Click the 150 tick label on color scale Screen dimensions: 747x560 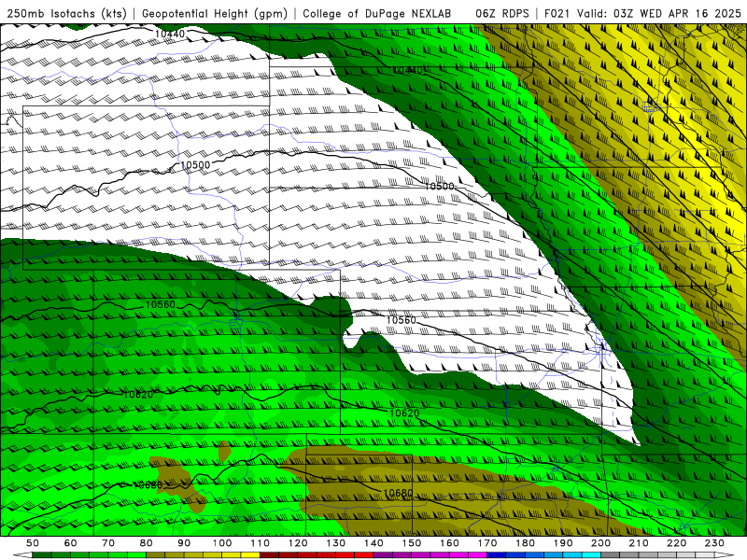[412, 543]
